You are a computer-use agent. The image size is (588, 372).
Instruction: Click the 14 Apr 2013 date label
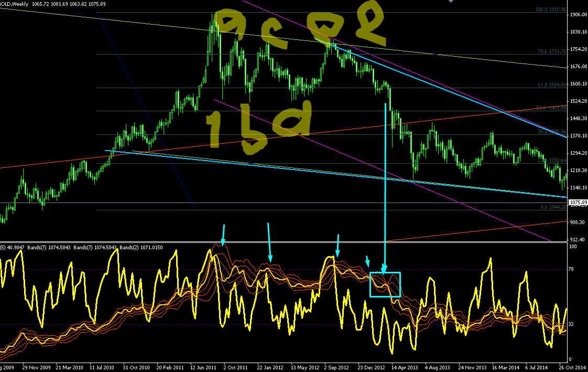coord(405,367)
